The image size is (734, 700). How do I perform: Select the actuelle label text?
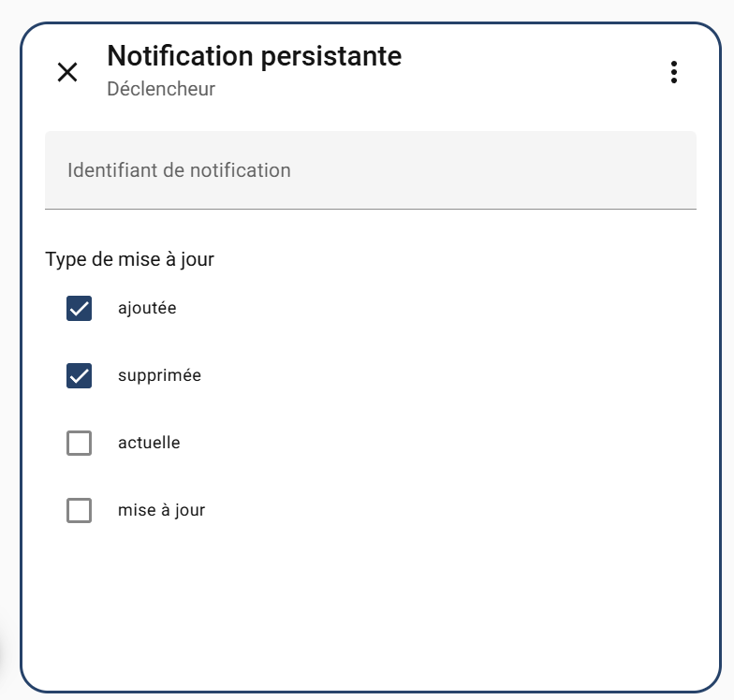pos(149,443)
